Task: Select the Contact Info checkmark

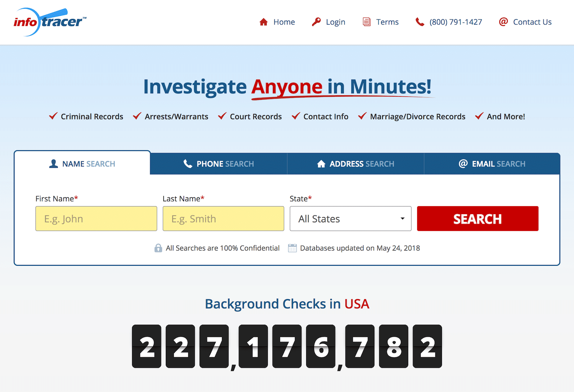Action: point(295,116)
